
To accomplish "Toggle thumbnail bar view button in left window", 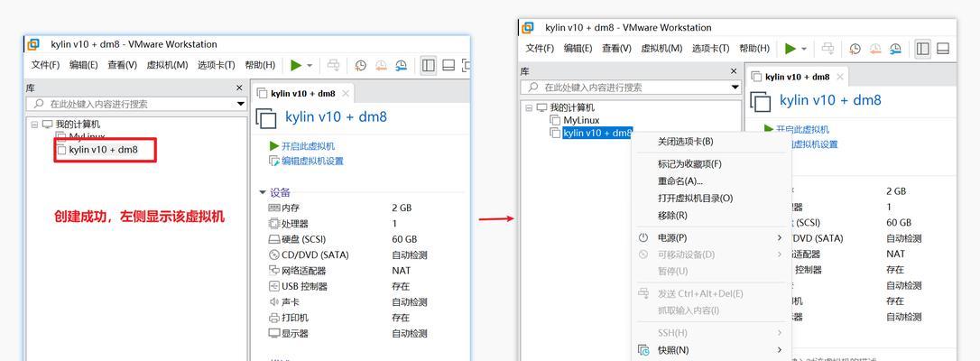I will click(448, 65).
